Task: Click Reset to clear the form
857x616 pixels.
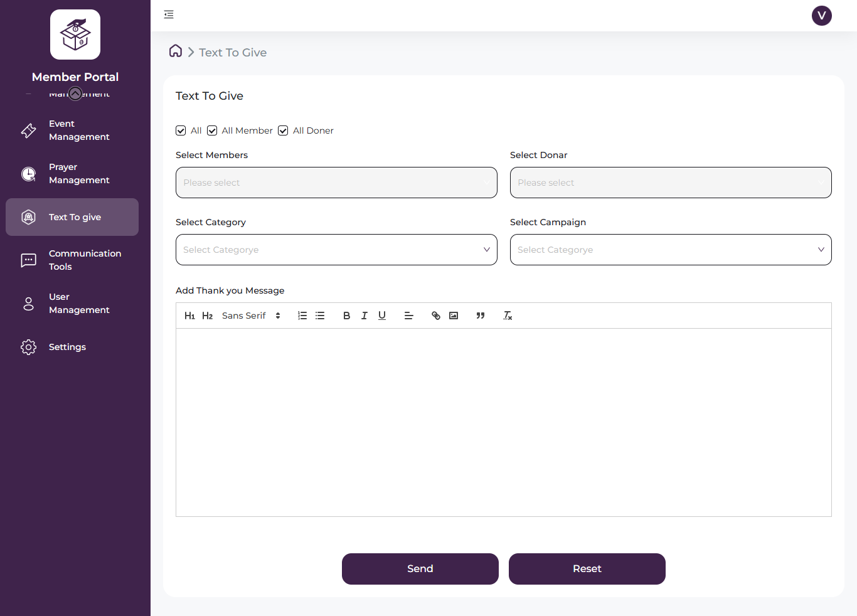Action: tap(587, 568)
